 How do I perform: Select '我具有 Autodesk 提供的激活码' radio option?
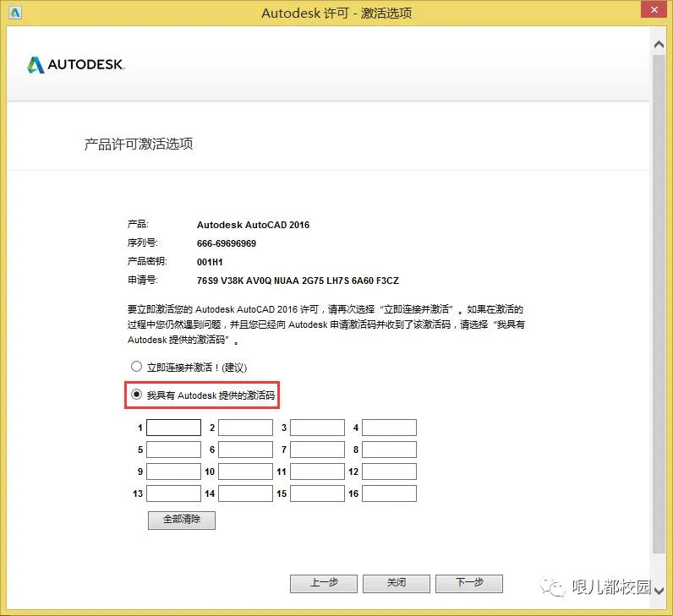tap(136, 395)
